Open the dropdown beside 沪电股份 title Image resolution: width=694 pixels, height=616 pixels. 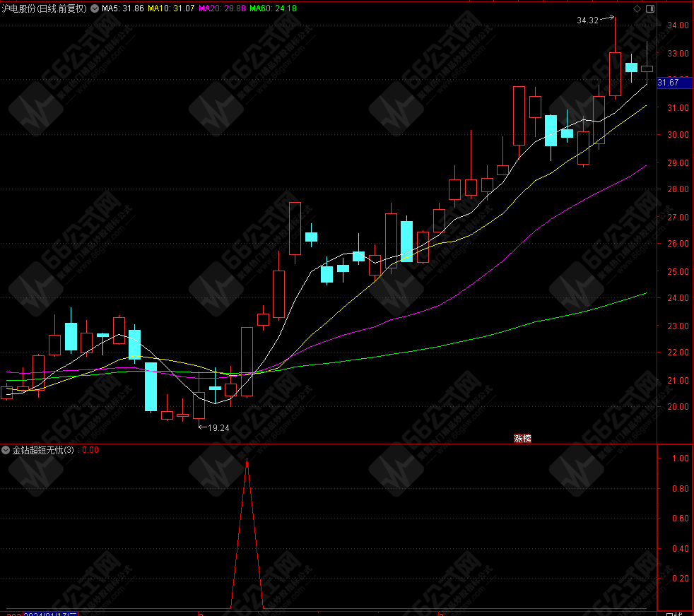[x=95, y=8]
